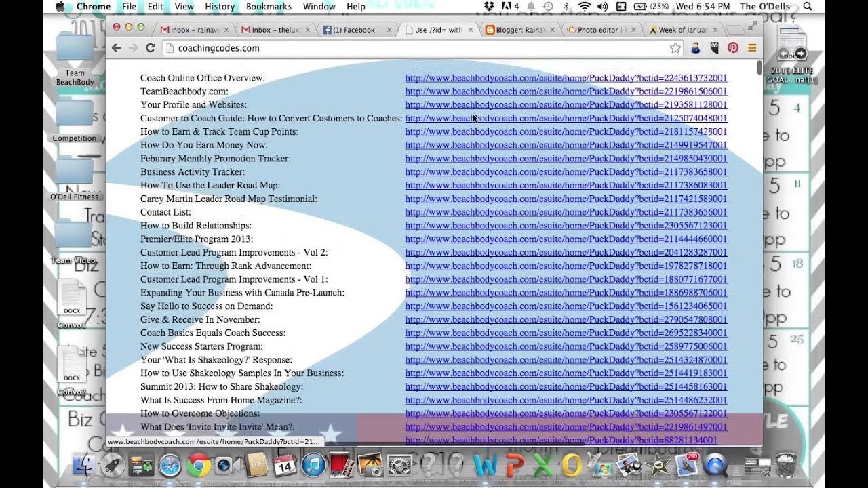Open the Contact List row link
The height and width of the screenshot is (488, 868).
(x=566, y=212)
